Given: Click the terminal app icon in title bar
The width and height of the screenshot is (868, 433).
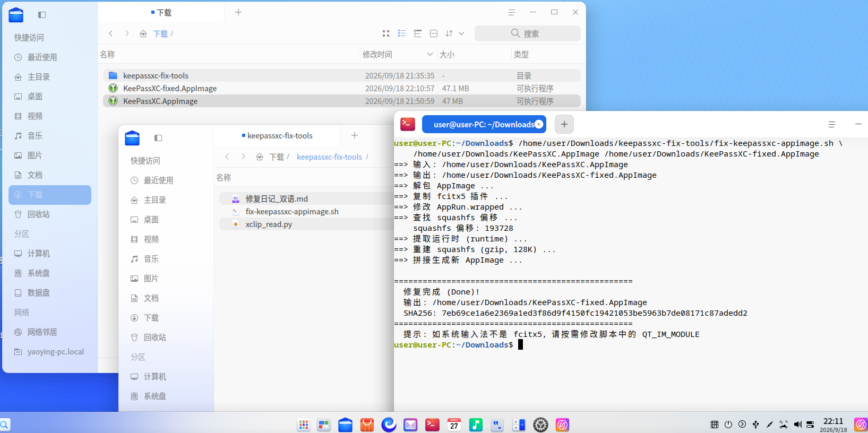Looking at the screenshot, I should [x=408, y=124].
